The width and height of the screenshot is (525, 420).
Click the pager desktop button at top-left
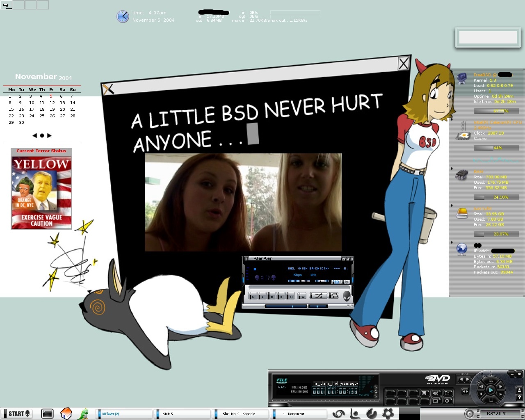click(x=7, y=5)
